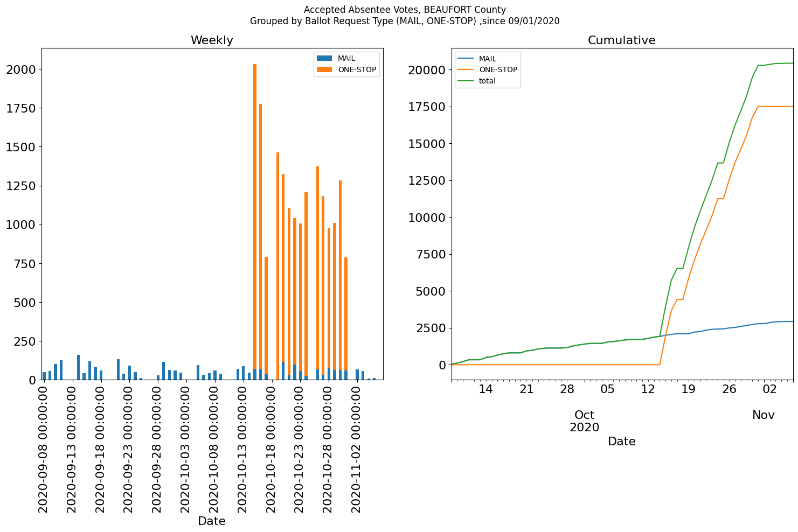Click the x-axis tick label 2020-10-03 00:00:00
This screenshot has height=532, width=798.
tap(186, 449)
